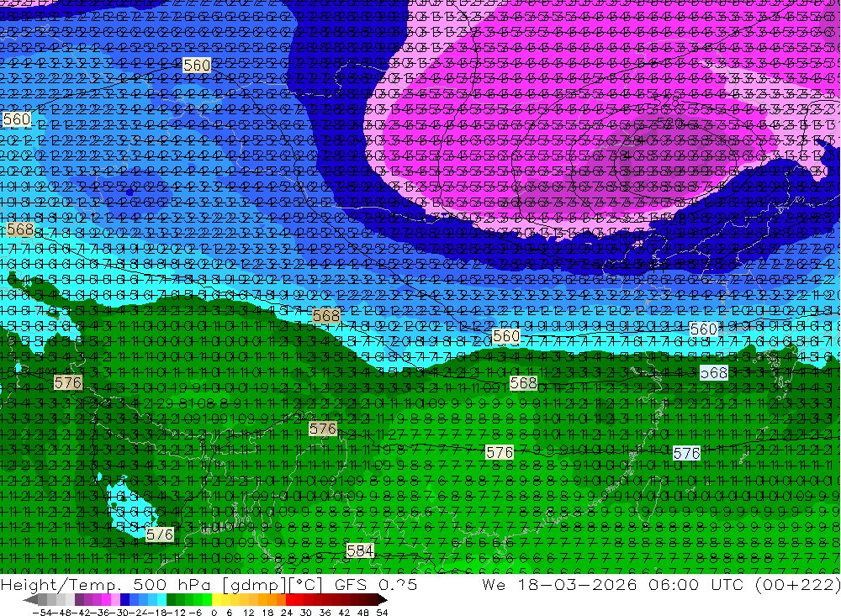Select the dark purple swatch near -42

pos(79,599)
